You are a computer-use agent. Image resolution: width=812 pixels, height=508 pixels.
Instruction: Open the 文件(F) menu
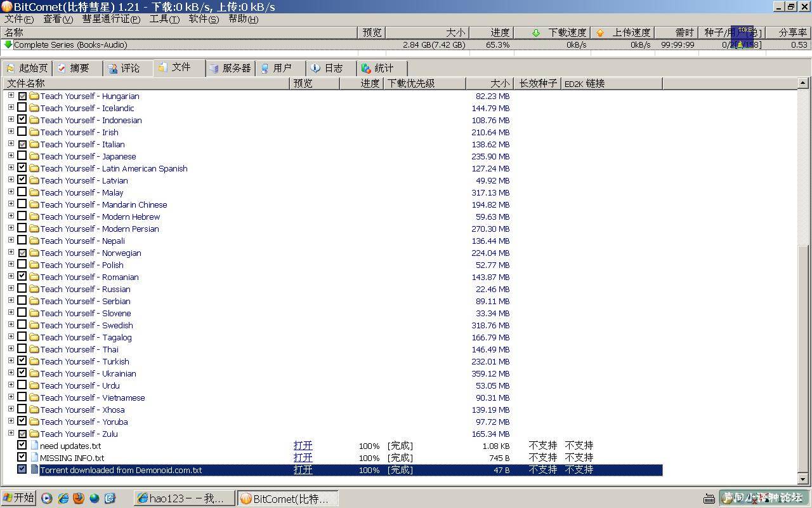[x=19, y=19]
